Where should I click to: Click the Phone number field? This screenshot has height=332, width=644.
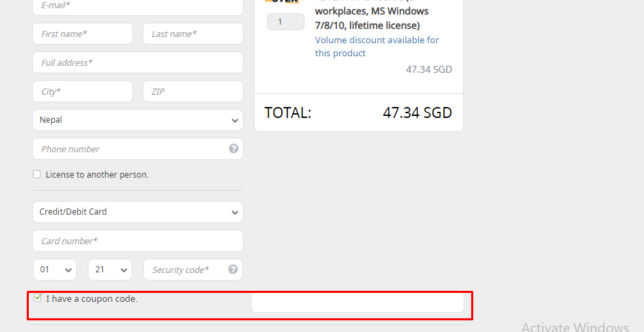pos(138,149)
